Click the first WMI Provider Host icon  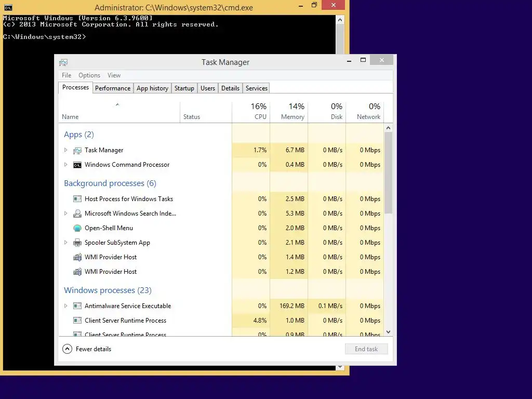77,257
